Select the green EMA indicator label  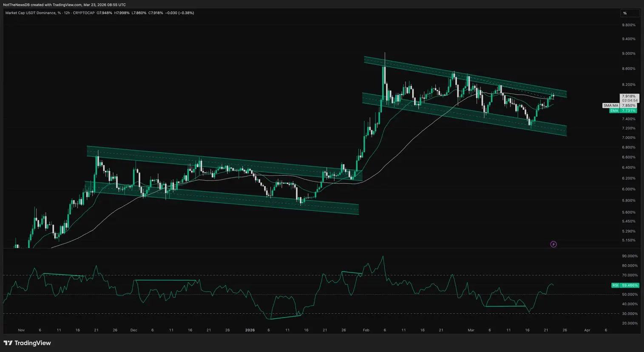pyautogui.click(x=614, y=111)
